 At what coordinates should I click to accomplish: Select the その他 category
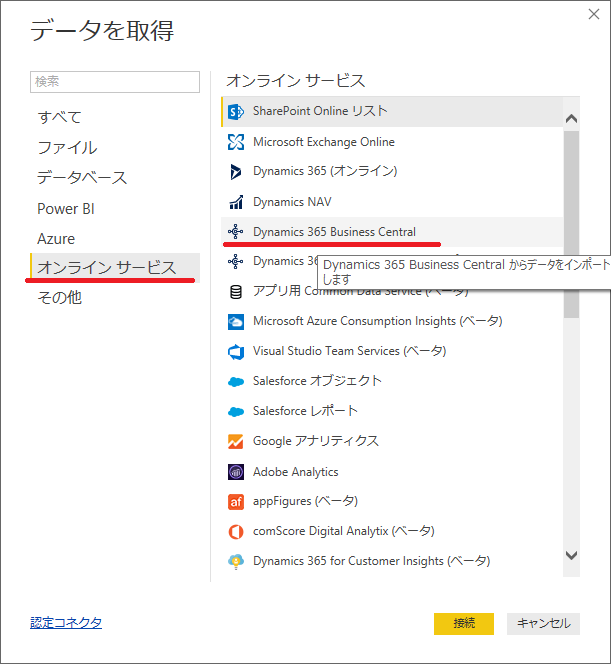coord(115,298)
